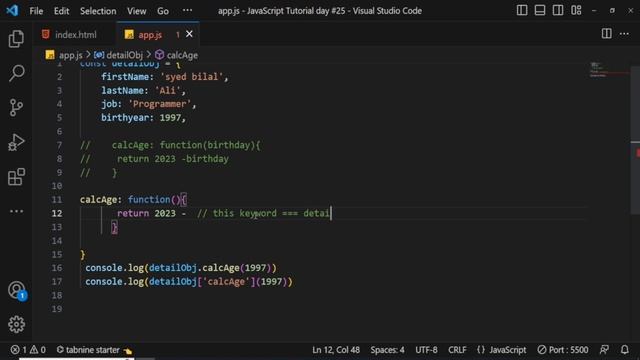Click lastName 'Ali' line
The image size is (640, 360).
click(143, 91)
